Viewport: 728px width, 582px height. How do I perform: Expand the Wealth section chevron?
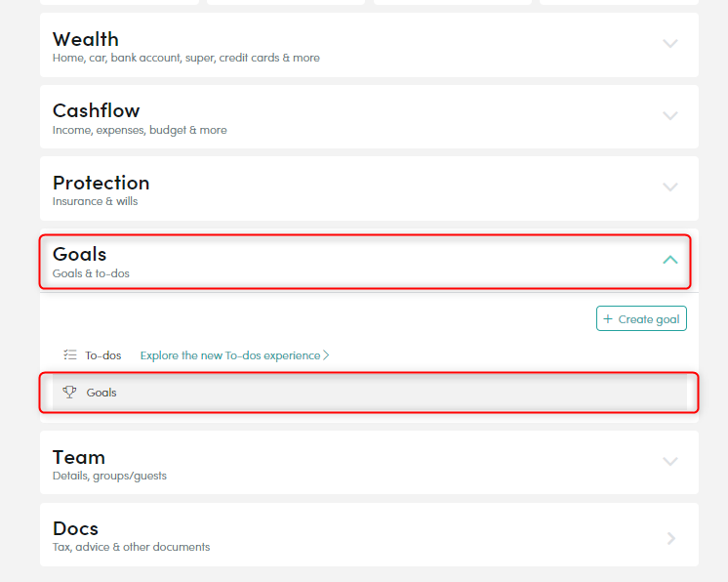tap(670, 44)
